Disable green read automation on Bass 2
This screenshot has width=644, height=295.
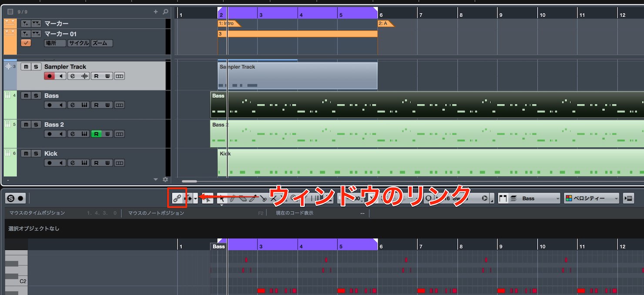pyautogui.click(x=96, y=134)
